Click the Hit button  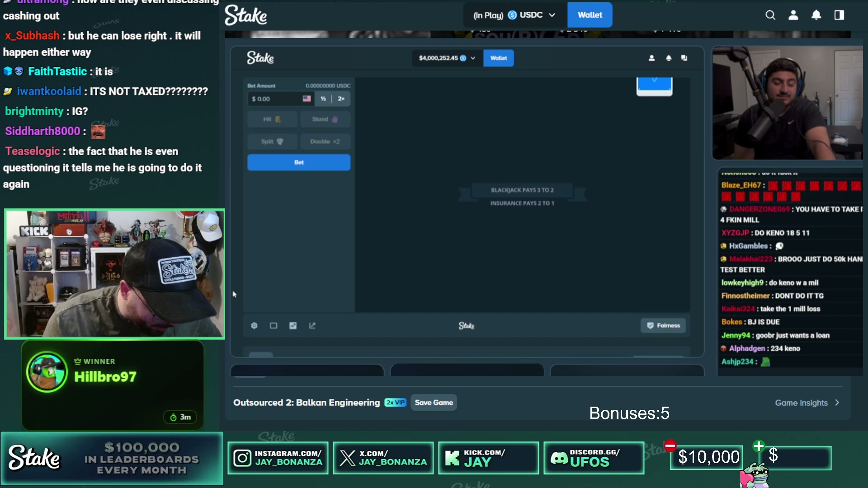(x=272, y=119)
